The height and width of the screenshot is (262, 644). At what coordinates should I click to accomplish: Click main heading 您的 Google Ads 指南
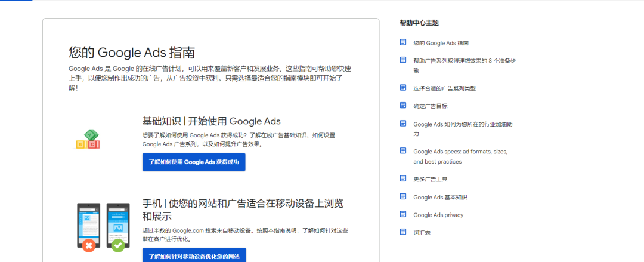(131, 53)
